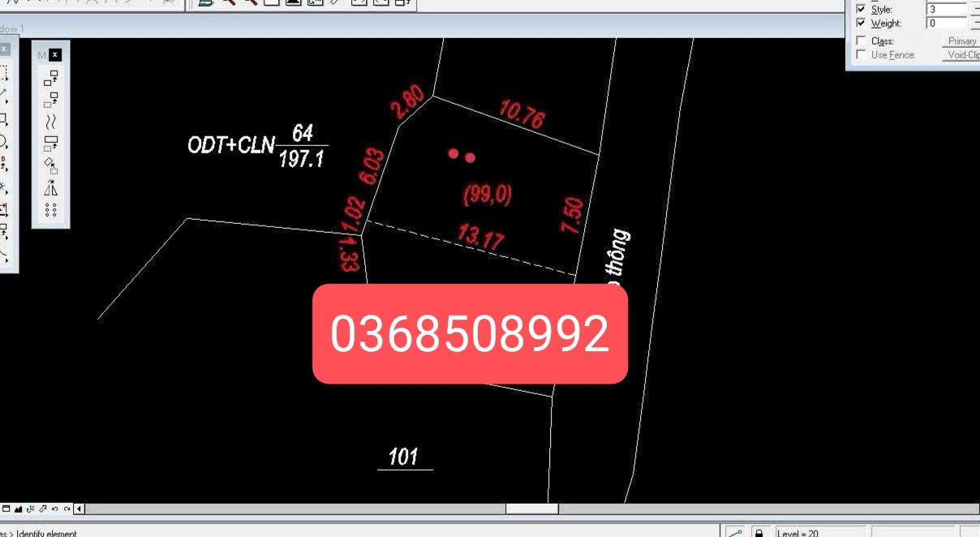This screenshot has width=980, height=537.
Task: Click the first view control icon at bottom-left
Action: point(6,509)
